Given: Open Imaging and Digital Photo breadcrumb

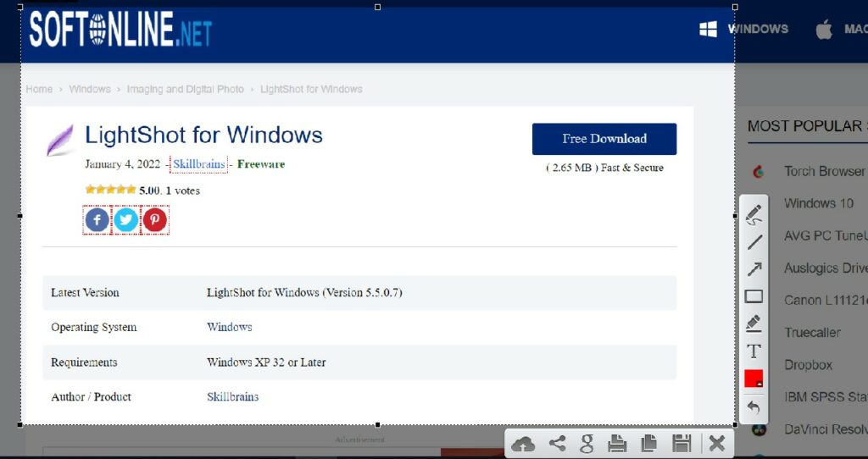Looking at the screenshot, I should pyautogui.click(x=185, y=89).
